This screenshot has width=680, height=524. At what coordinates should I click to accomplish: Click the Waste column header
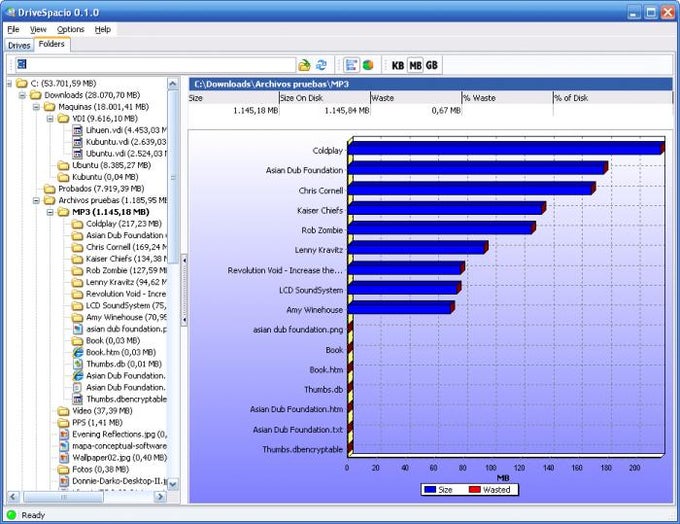[416, 98]
